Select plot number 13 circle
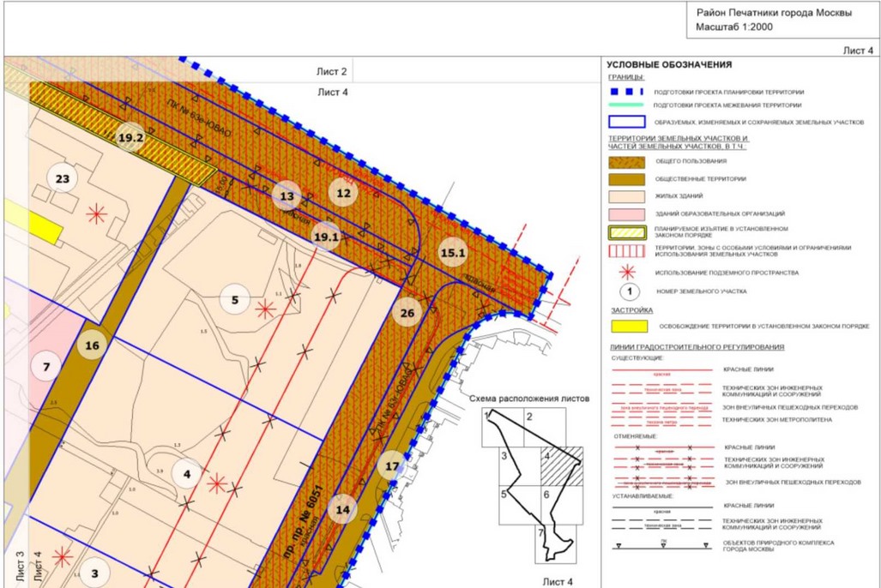 coord(287,196)
